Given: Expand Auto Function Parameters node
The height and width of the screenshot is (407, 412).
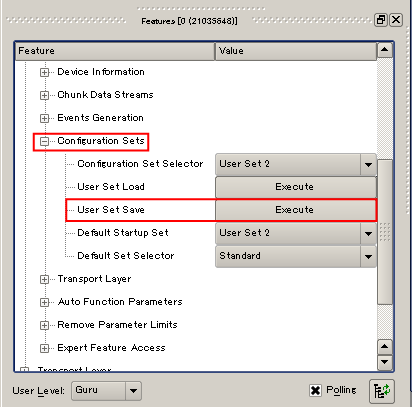Looking at the screenshot, I should (x=44, y=302).
